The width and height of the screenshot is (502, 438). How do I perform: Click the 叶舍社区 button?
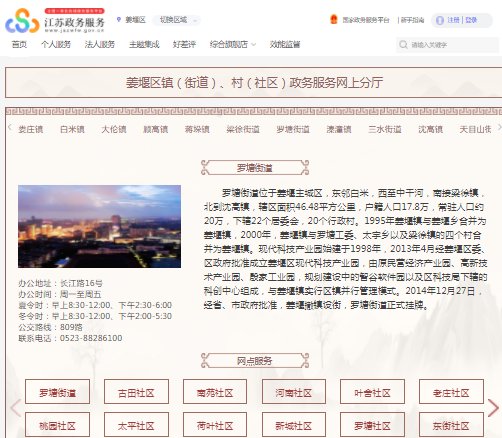(x=372, y=392)
